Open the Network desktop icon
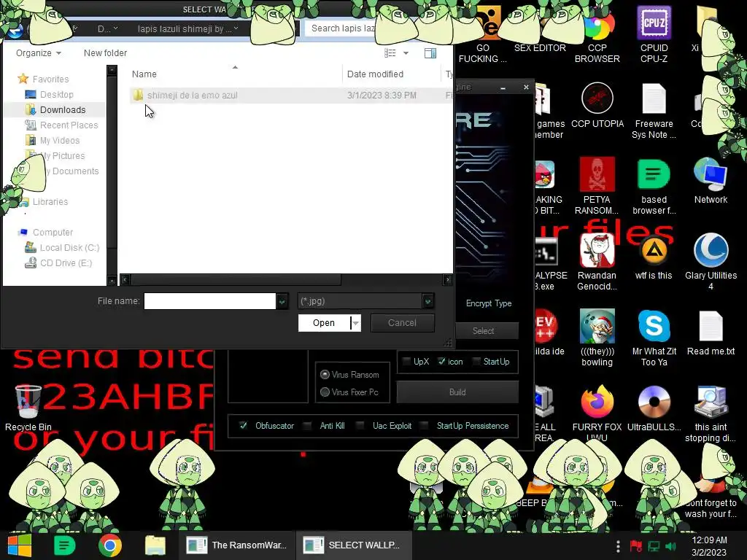747x560 pixels. pos(711,181)
